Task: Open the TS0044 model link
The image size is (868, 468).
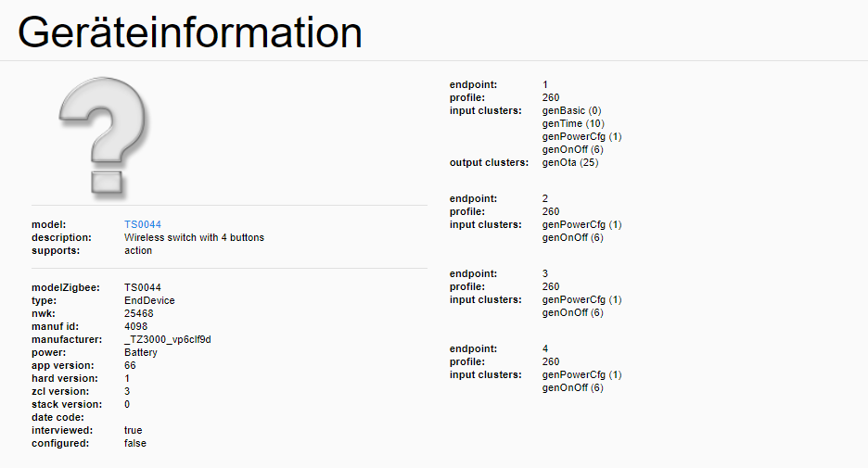Action: (142, 224)
